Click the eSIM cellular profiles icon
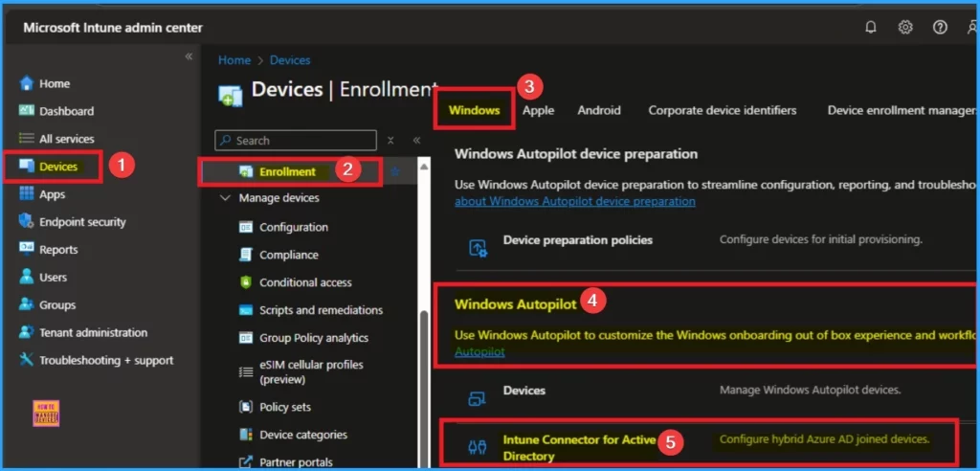Viewport: 980px width, 471px height. [x=246, y=371]
